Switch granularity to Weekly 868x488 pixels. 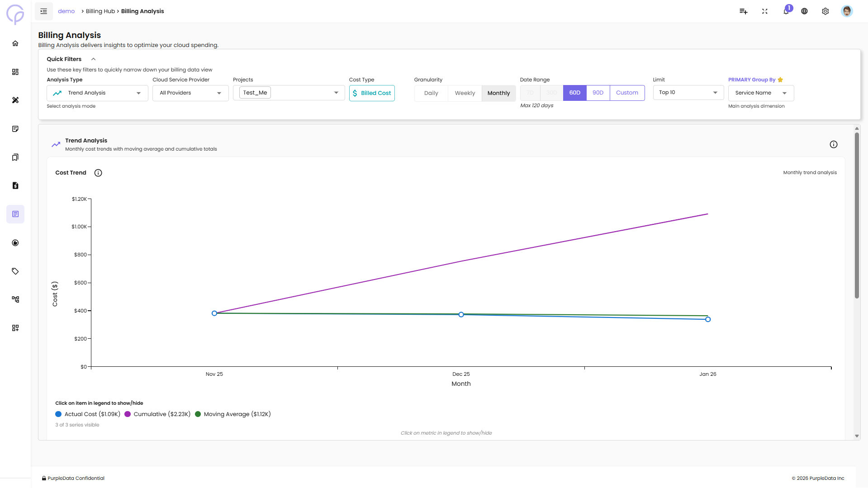tap(465, 93)
